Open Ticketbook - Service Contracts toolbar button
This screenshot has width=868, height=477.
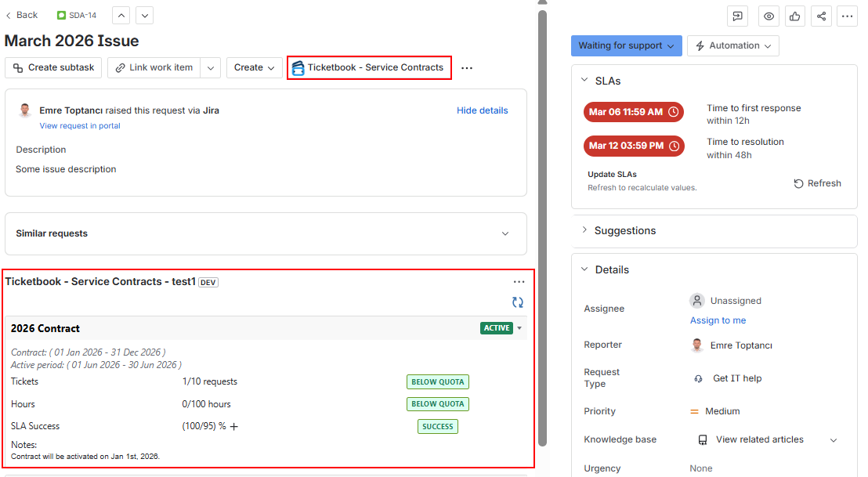(x=369, y=67)
